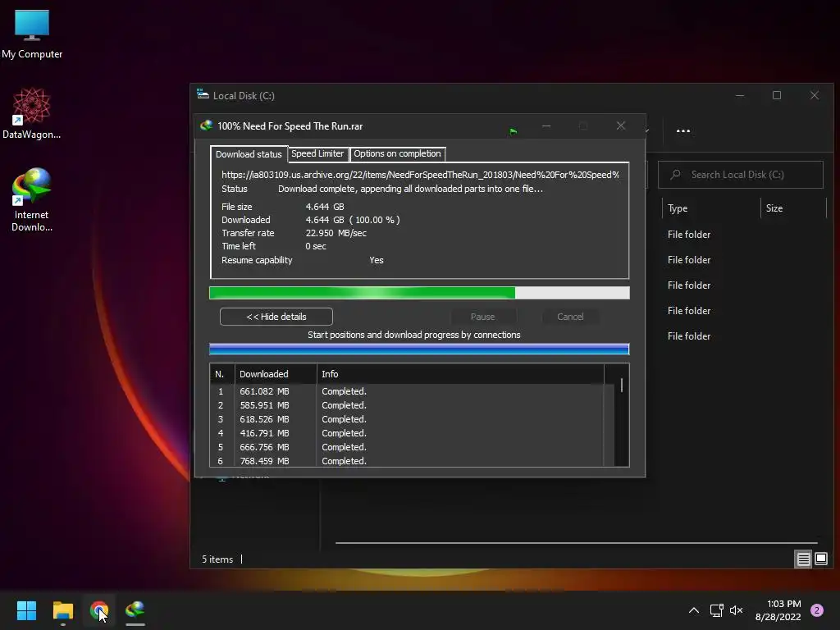Open Google Chrome from the taskbar
The image size is (840, 630).
[x=99, y=610]
